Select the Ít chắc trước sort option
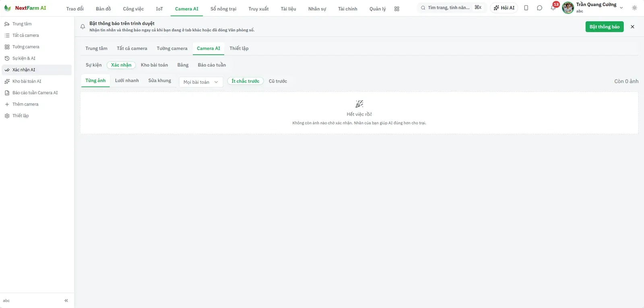644x308 pixels. [x=246, y=81]
